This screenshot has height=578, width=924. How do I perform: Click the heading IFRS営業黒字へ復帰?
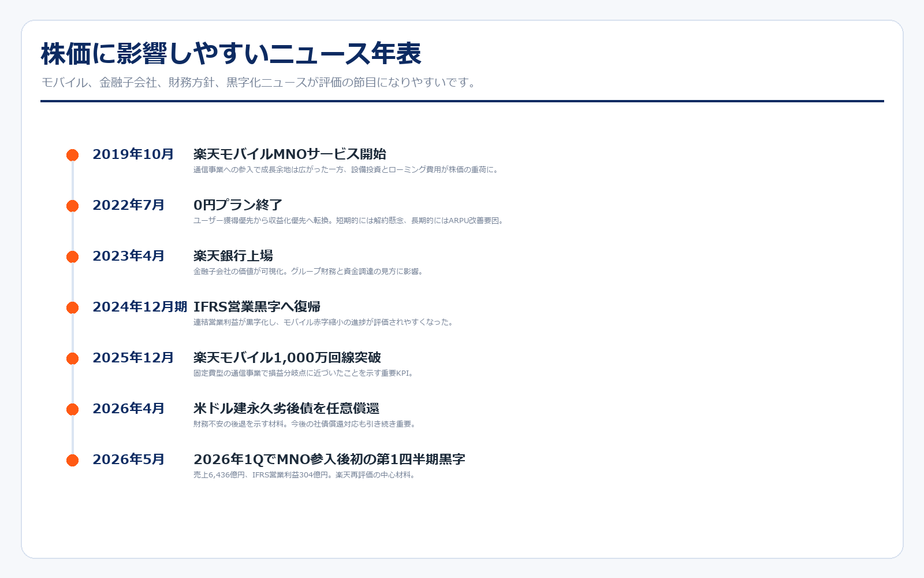[257, 307]
